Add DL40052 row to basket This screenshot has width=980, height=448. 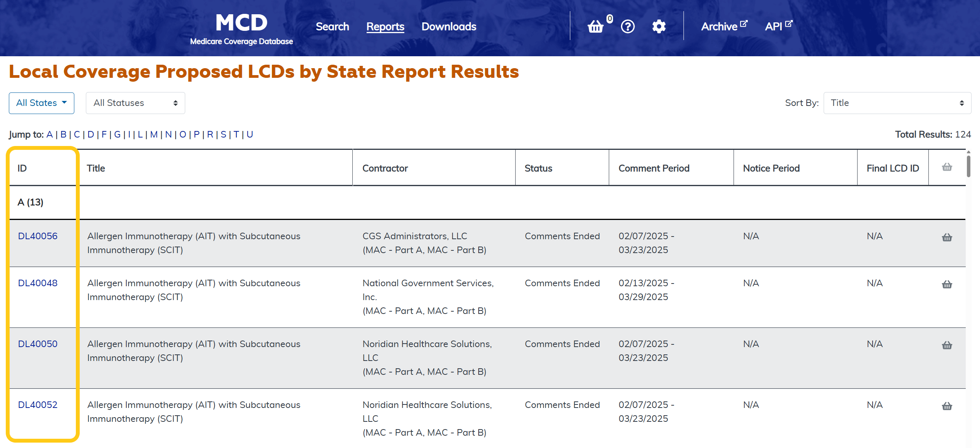pyautogui.click(x=947, y=406)
